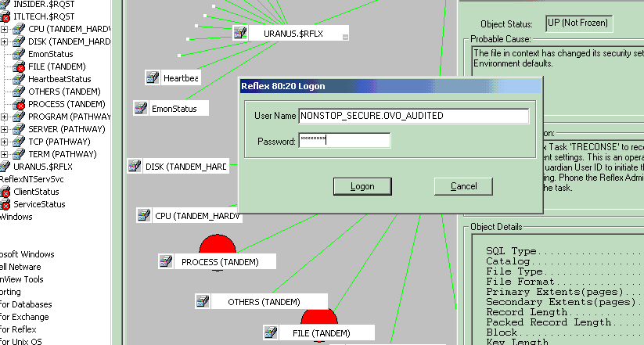The image size is (644, 345).
Task: Click the OTHERS (TANDEM) tree icon
Action: click(x=19, y=92)
